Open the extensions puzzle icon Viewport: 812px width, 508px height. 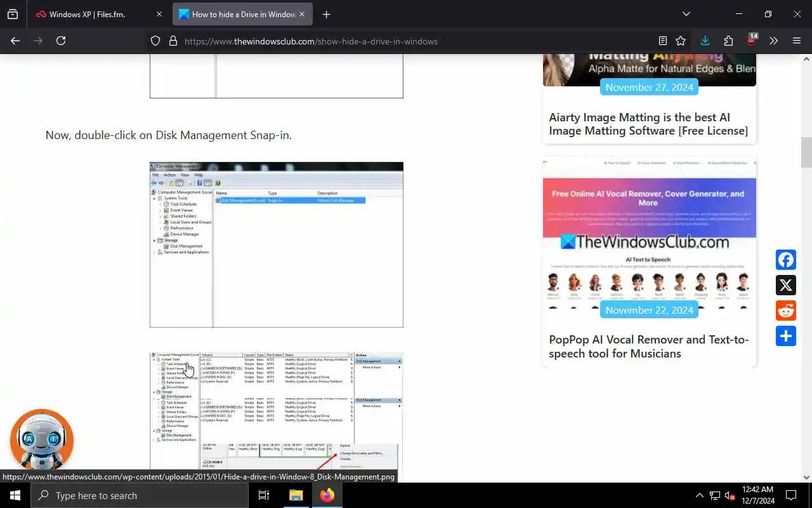coord(728,41)
